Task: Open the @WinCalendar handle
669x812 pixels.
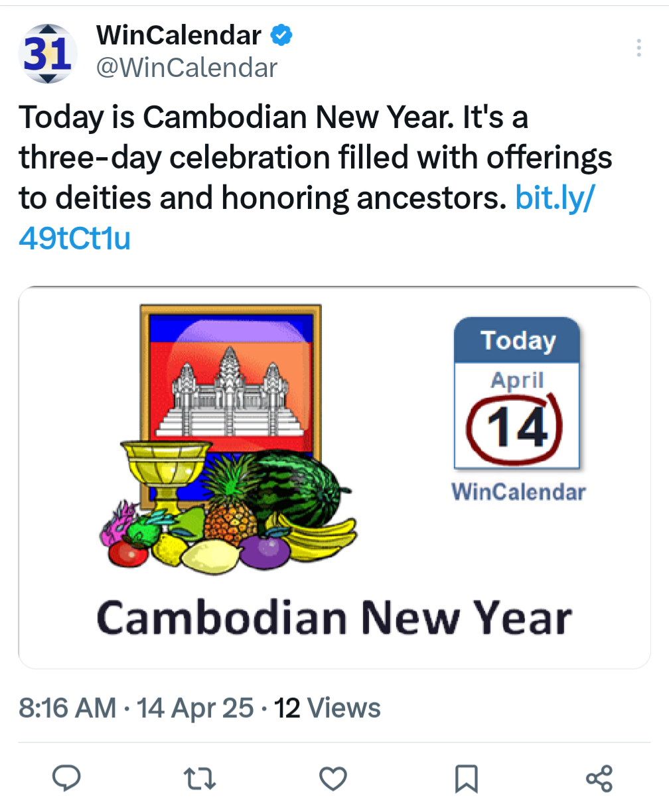Action: [187, 68]
